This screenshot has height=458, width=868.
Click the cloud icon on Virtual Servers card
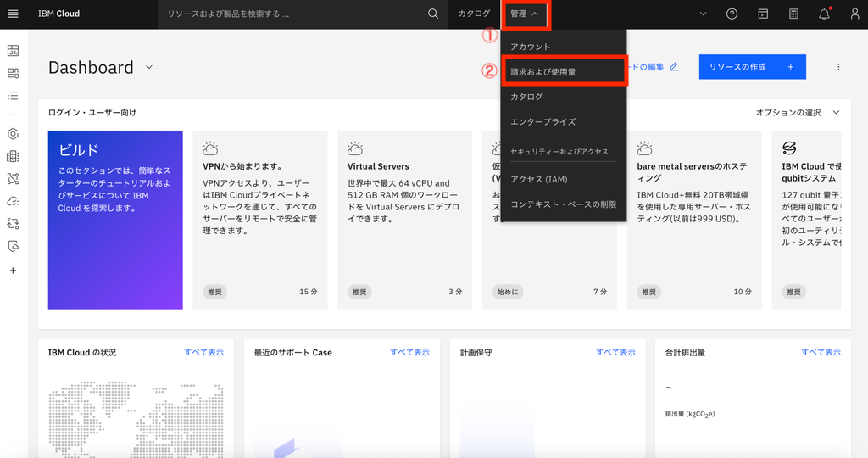[x=355, y=148]
